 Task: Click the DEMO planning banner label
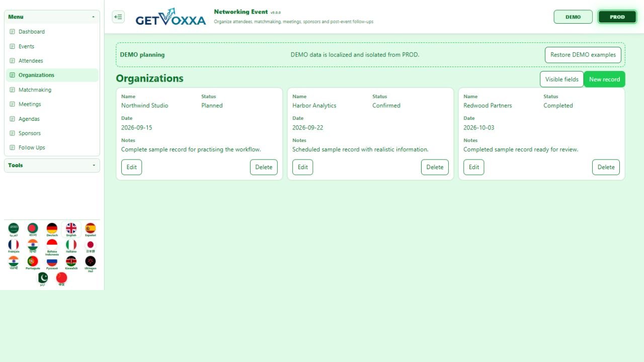click(x=142, y=55)
